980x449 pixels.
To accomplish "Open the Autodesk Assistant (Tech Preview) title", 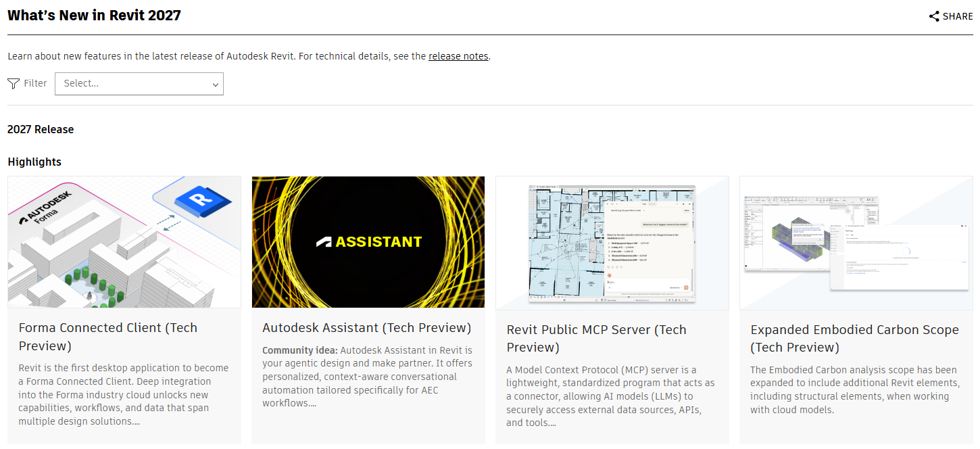I will click(367, 328).
